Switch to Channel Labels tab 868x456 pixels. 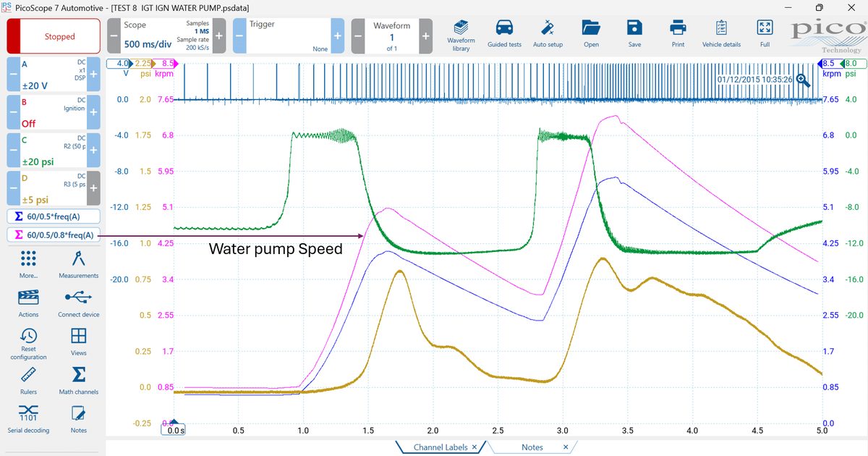[441, 447]
